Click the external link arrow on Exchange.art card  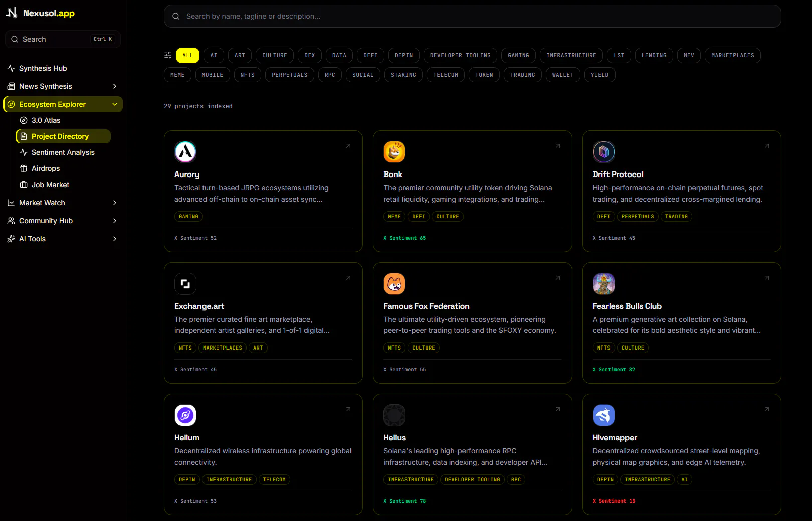348,278
